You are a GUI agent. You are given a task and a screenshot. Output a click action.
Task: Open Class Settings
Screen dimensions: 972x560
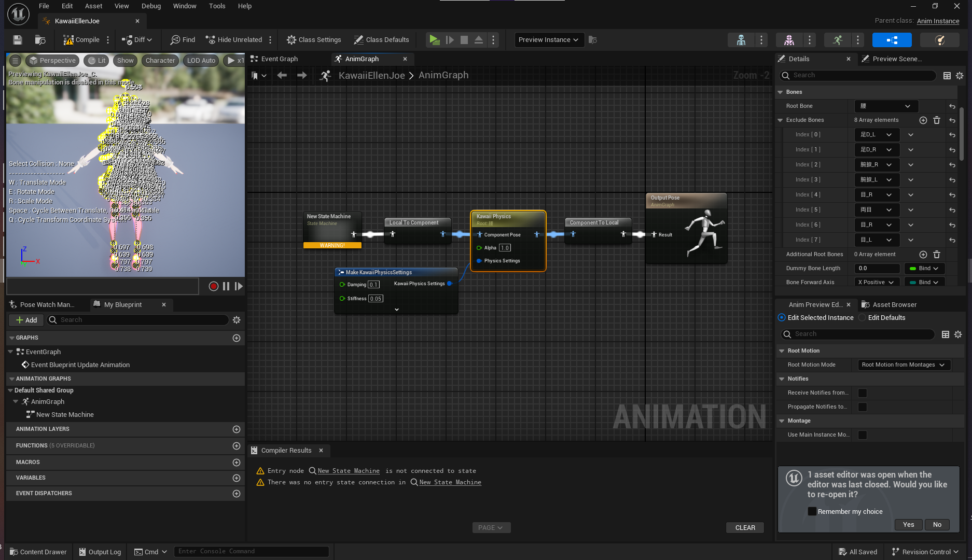tap(314, 40)
